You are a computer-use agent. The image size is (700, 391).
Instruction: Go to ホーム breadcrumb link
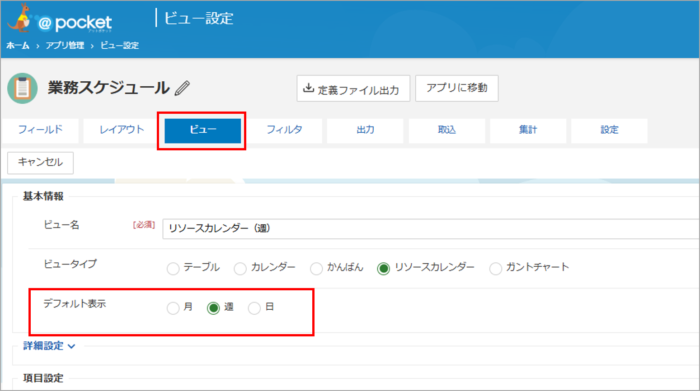[x=18, y=46]
